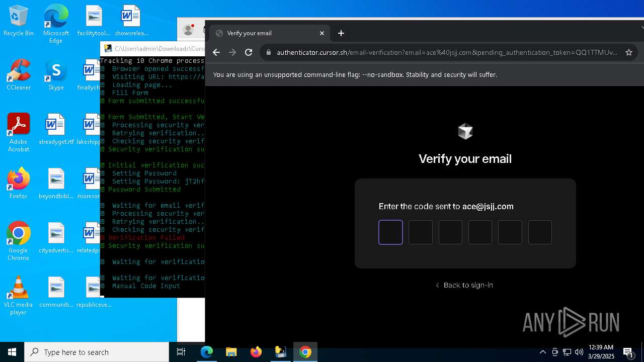The image size is (644, 362).
Task: Click the Chrome back navigation arrow
Action: (x=216, y=52)
